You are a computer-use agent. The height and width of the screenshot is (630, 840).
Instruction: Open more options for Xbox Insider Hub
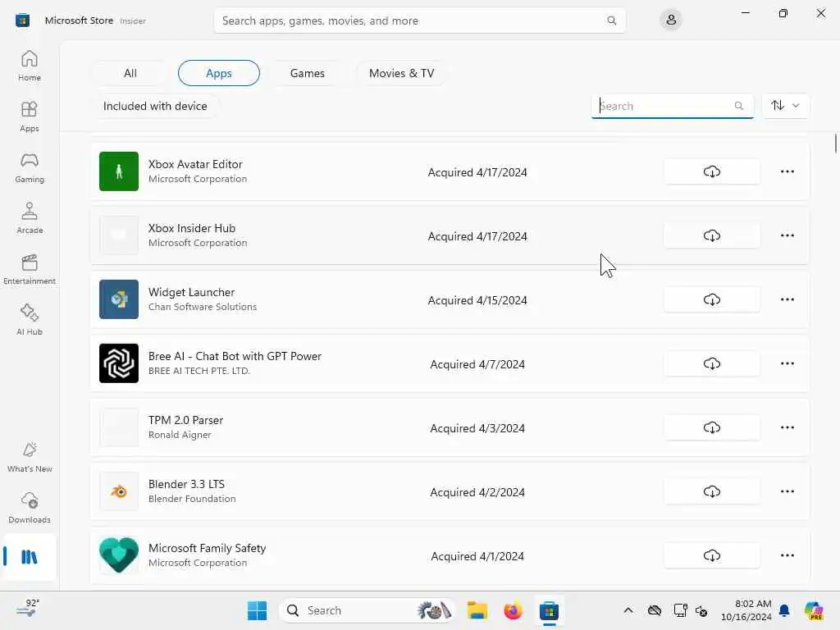tap(787, 235)
